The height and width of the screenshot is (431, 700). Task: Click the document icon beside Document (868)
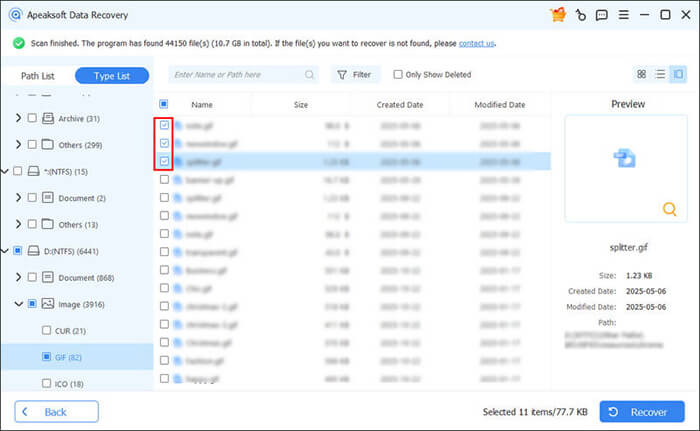tap(48, 277)
